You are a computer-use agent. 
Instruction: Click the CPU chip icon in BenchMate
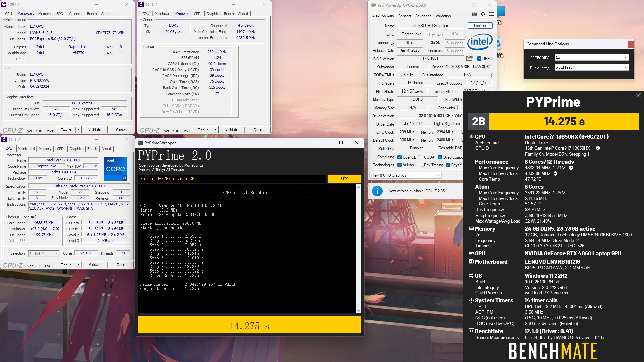(471, 137)
